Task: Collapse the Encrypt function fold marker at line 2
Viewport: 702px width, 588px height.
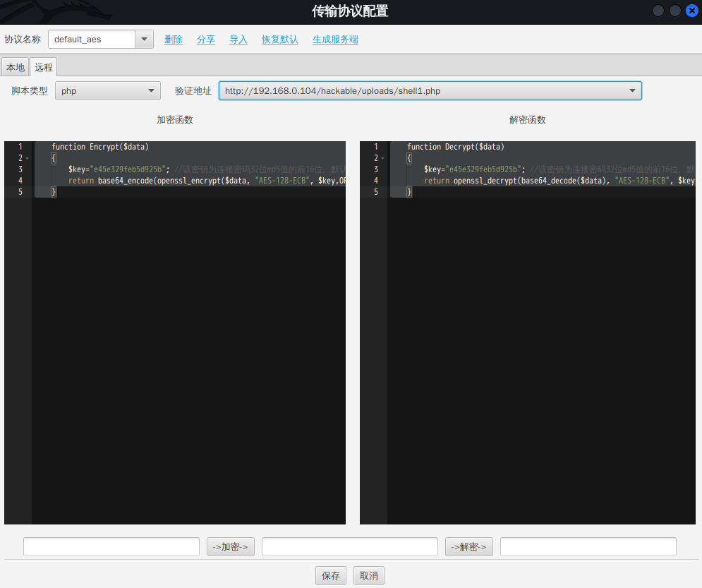Action: [28, 159]
